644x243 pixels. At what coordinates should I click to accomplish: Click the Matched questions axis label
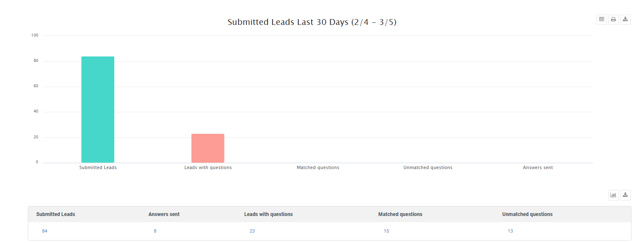[318, 167]
